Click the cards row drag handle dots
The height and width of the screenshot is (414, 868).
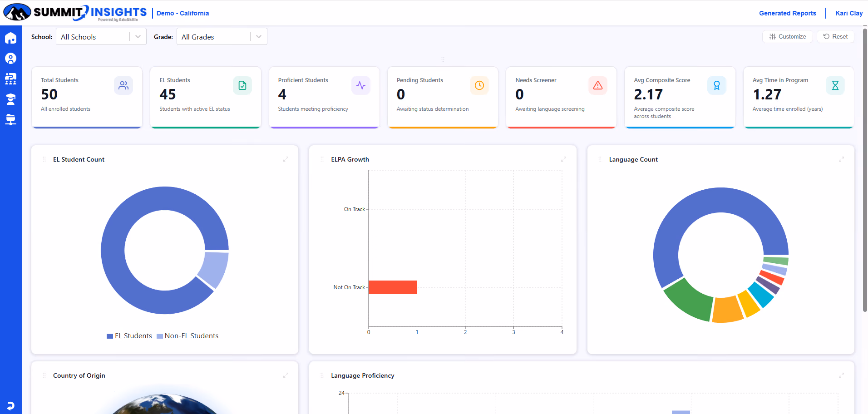(443, 59)
